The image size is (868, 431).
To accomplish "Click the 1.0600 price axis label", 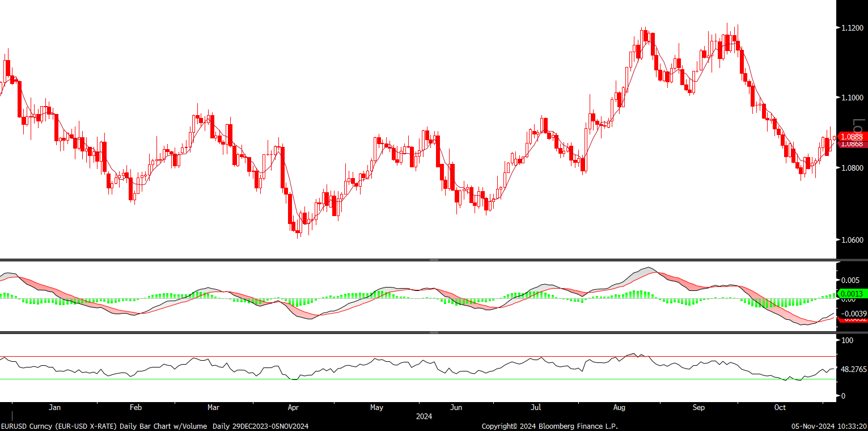I will point(852,240).
